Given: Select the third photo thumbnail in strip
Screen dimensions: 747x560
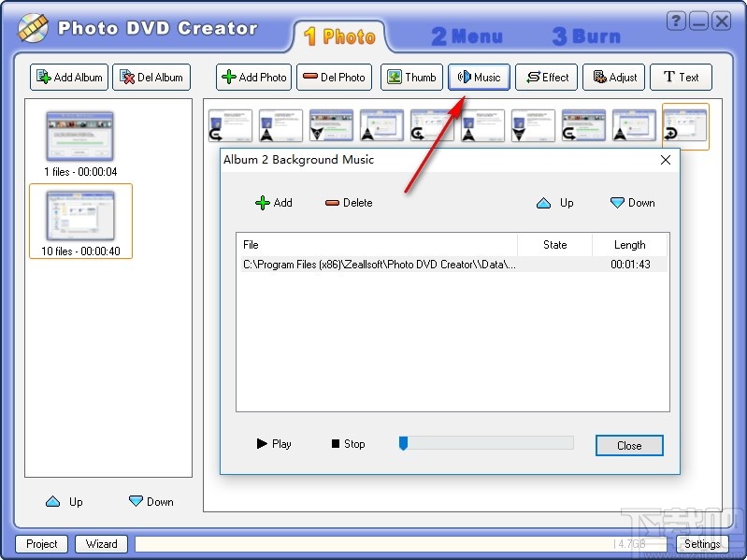Looking at the screenshot, I should coord(331,125).
